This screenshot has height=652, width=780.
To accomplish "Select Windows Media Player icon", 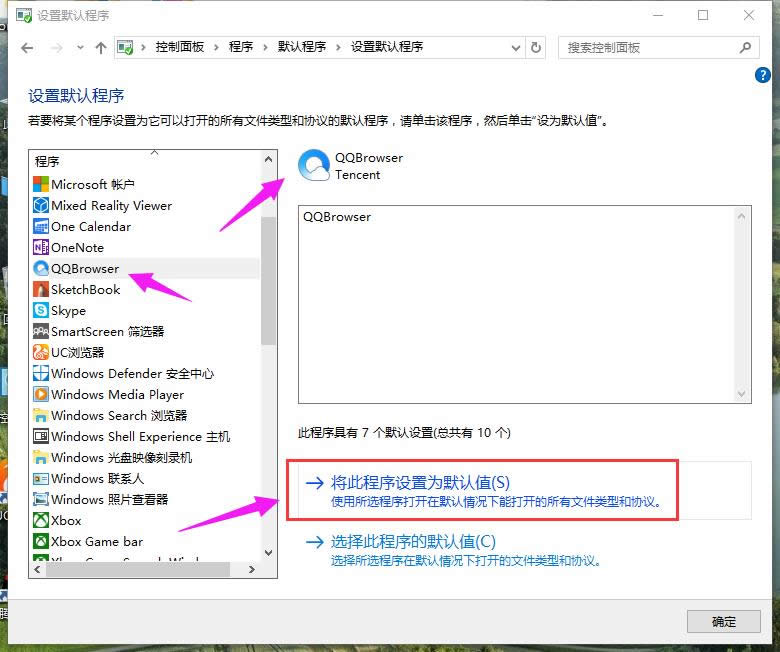I will (x=41, y=394).
